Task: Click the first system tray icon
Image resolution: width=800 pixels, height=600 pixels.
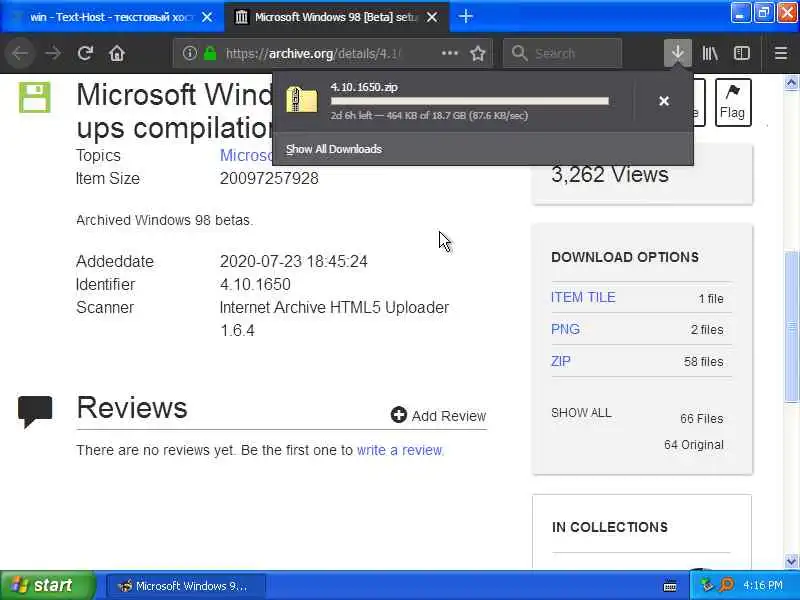Action: 707,585
